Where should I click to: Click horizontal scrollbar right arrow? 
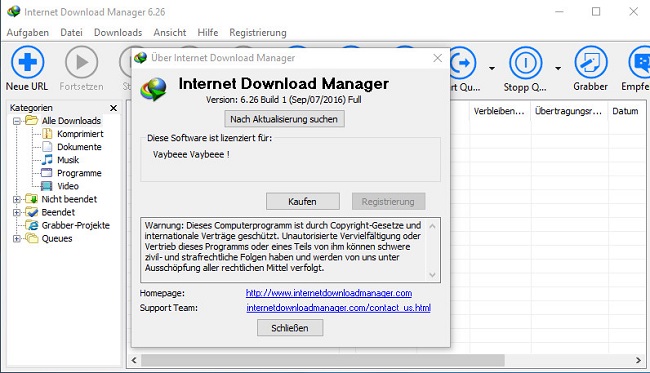638,360
